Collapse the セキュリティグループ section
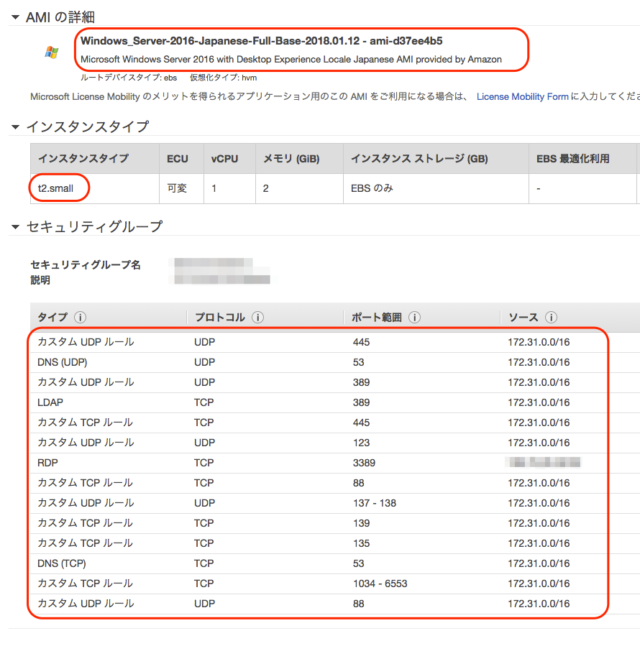Image resolution: width=640 pixels, height=664 pixels. click(16, 227)
